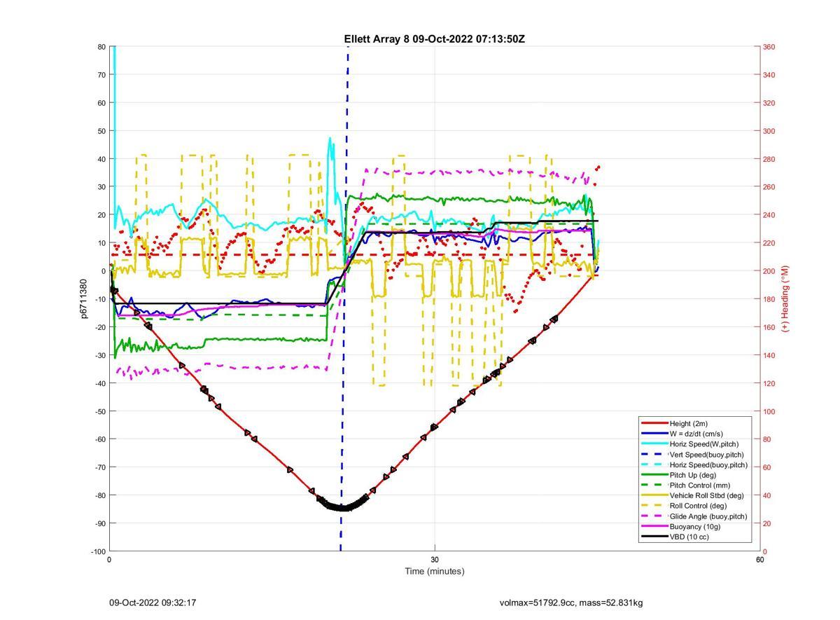Select the "p6711380" y-axis label
Screen dimensions: 840x620
point(83,299)
